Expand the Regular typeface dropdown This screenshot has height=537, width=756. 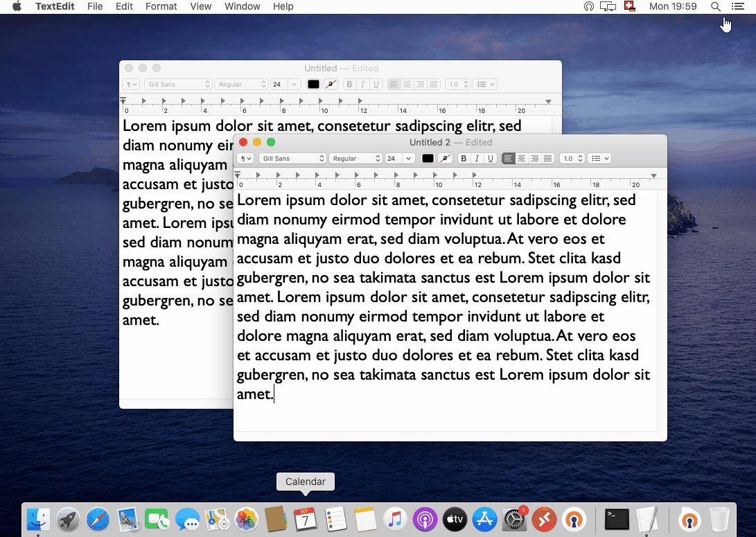pyautogui.click(x=355, y=158)
